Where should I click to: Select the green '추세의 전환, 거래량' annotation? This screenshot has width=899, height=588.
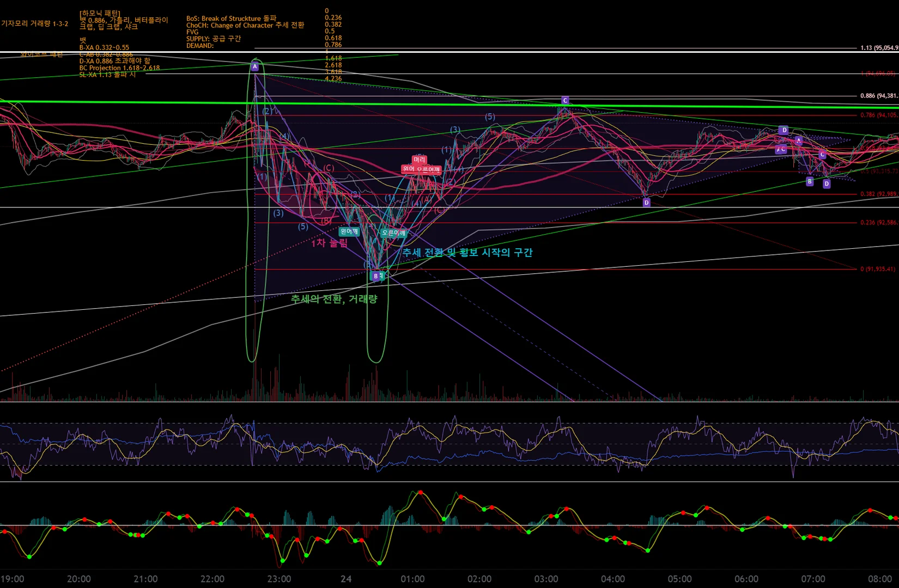(334, 299)
